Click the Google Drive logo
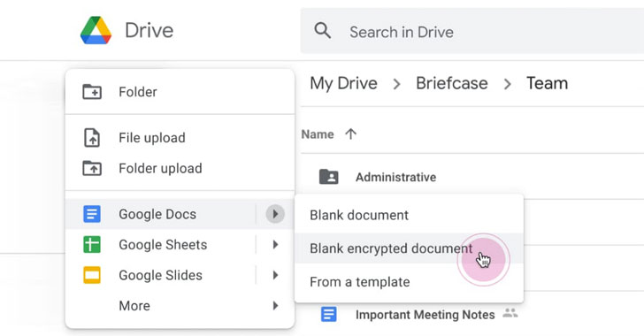The height and width of the screenshot is (336, 644). (x=96, y=30)
